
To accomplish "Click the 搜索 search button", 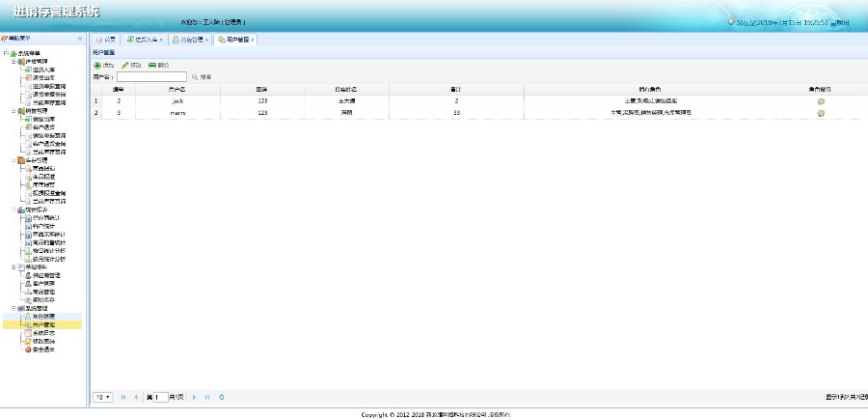I will (202, 77).
